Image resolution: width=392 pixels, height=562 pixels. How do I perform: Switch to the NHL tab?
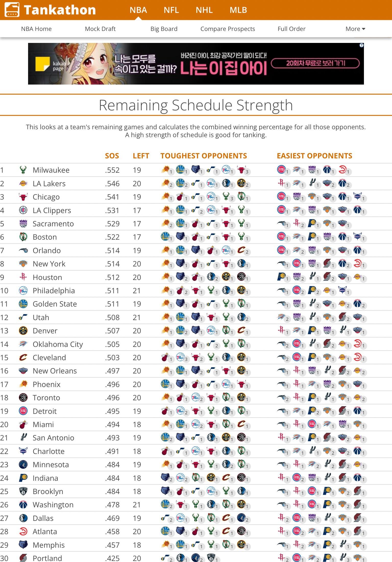click(204, 10)
